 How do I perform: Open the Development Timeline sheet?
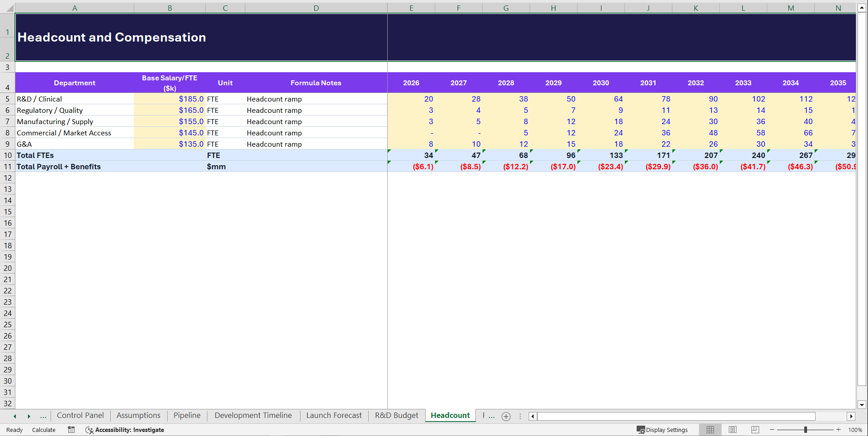point(253,415)
